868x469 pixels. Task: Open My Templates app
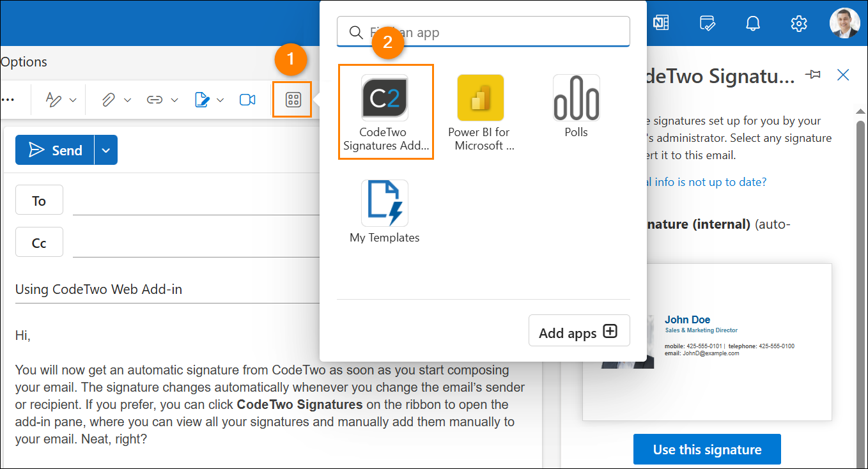pos(385,211)
